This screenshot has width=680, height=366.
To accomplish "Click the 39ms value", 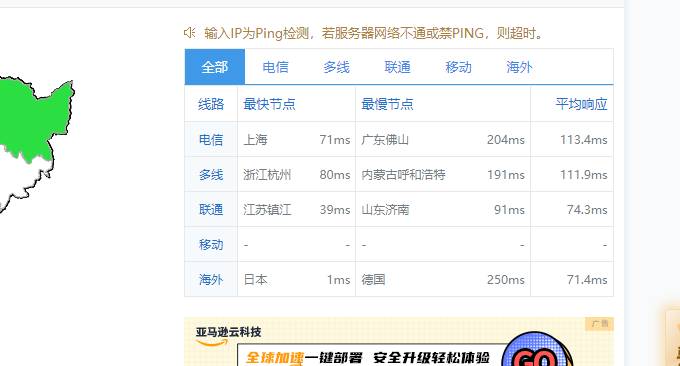I will pos(335,209).
